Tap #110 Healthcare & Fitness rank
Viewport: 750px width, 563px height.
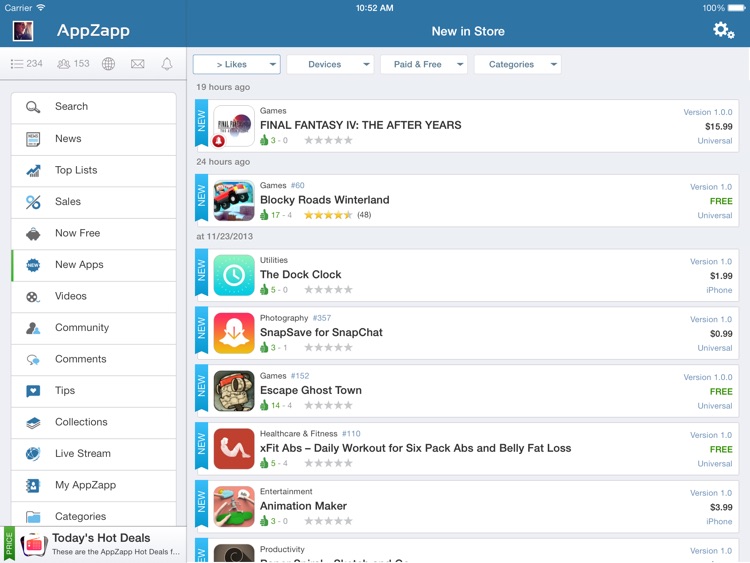point(351,434)
